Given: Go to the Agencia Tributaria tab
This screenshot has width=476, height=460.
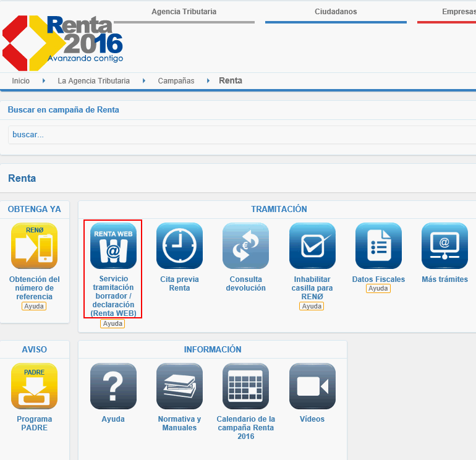Looking at the screenshot, I should (x=184, y=12).
